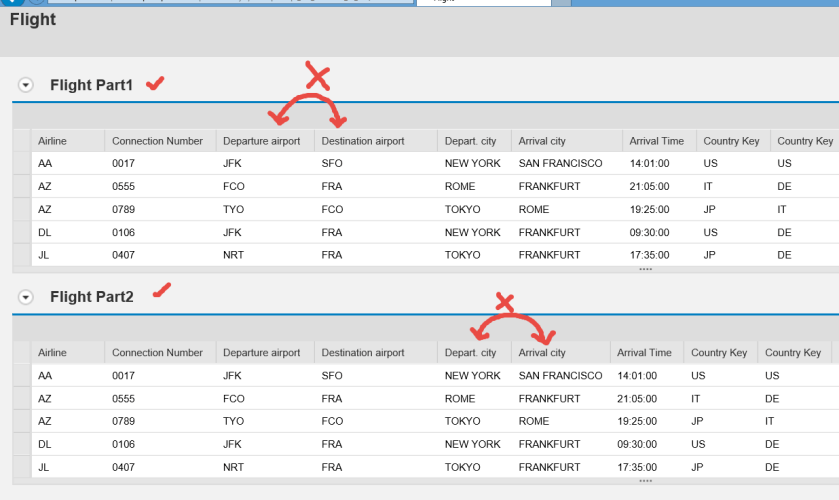Image resolution: width=839 pixels, height=500 pixels.
Task: Click Arrival Time header in Flight Part2
Action: pos(644,353)
